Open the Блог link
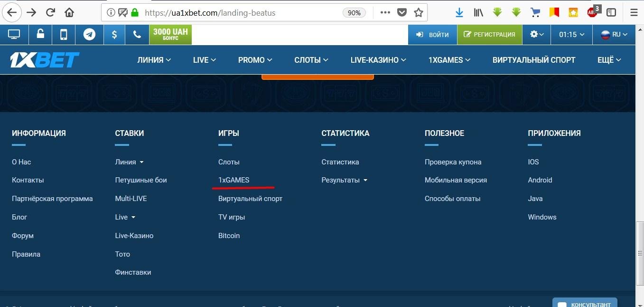 click(19, 217)
